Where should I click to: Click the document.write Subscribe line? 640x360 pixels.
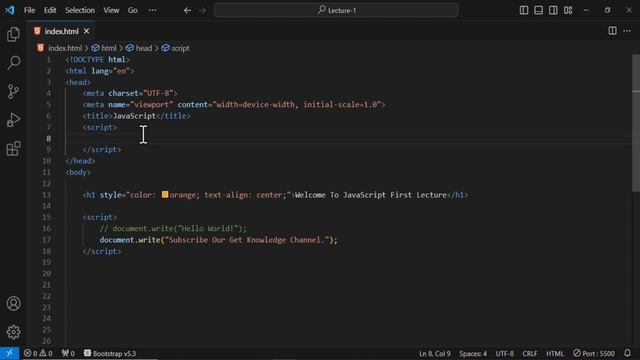219,240
